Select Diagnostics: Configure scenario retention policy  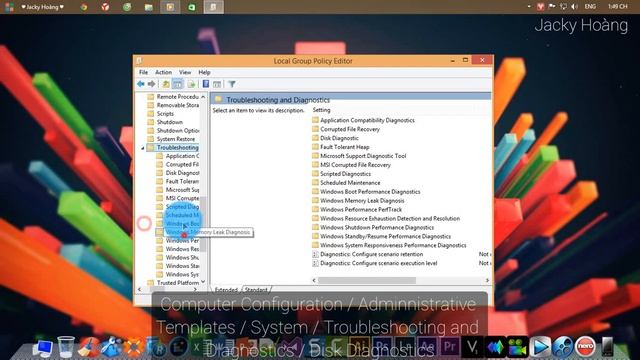[367, 254]
